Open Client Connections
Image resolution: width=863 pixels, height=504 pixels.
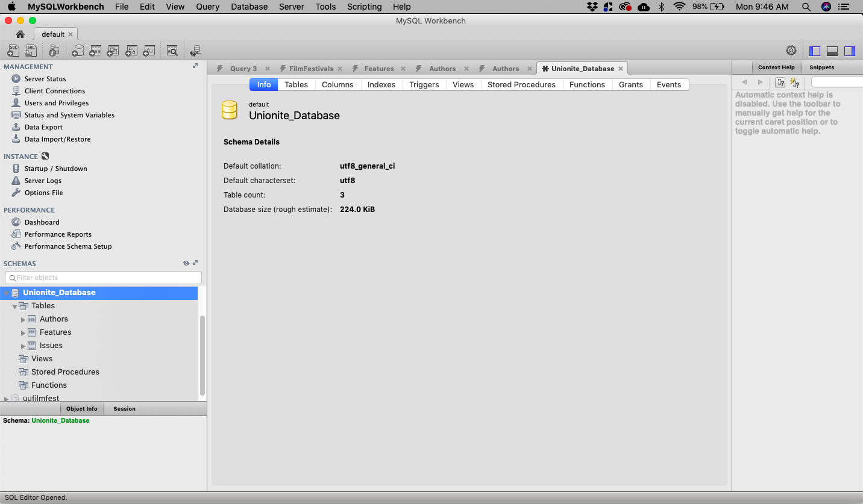coord(55,91)
